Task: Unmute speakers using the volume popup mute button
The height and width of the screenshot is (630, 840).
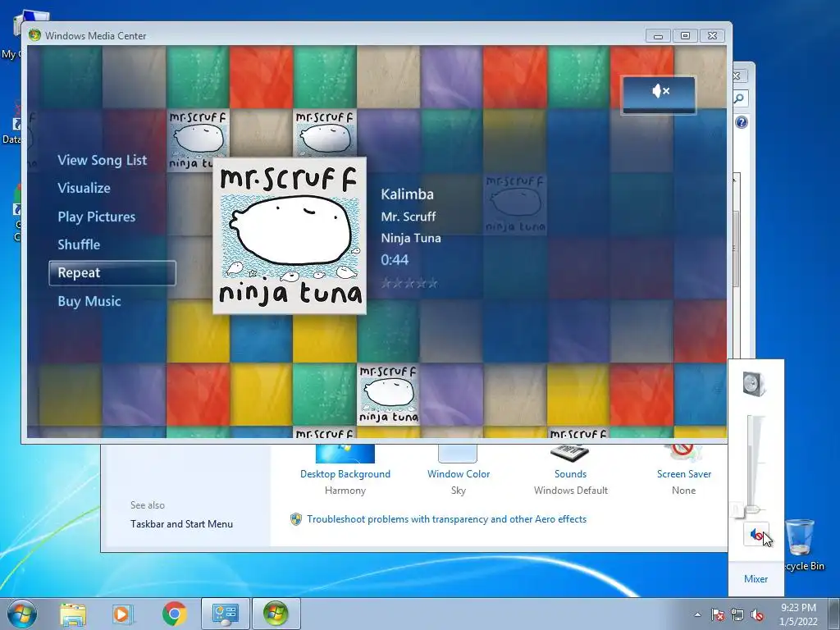Action: click(756, 534)
